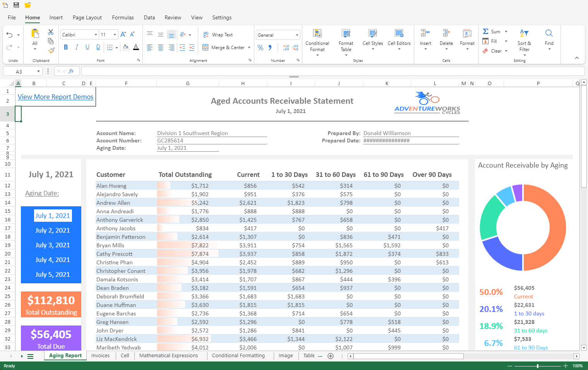Toggle Bold formatting
The image size is (588, 370).
coord(66,47)
